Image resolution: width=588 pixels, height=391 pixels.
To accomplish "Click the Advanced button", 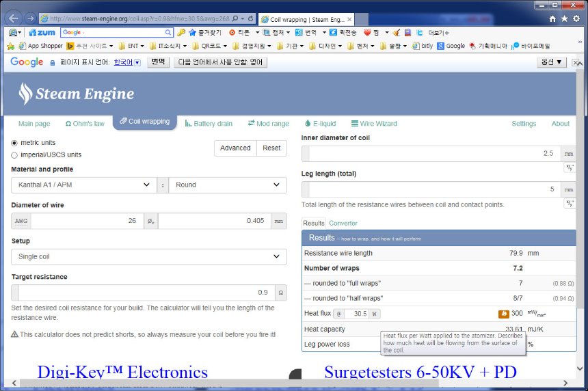I will [235, 148].
